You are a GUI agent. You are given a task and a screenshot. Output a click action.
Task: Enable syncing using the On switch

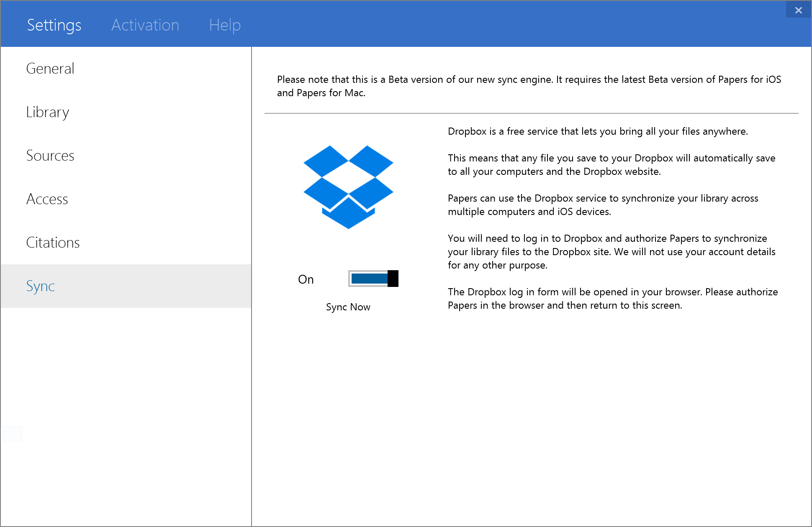[x=373, y=279]
